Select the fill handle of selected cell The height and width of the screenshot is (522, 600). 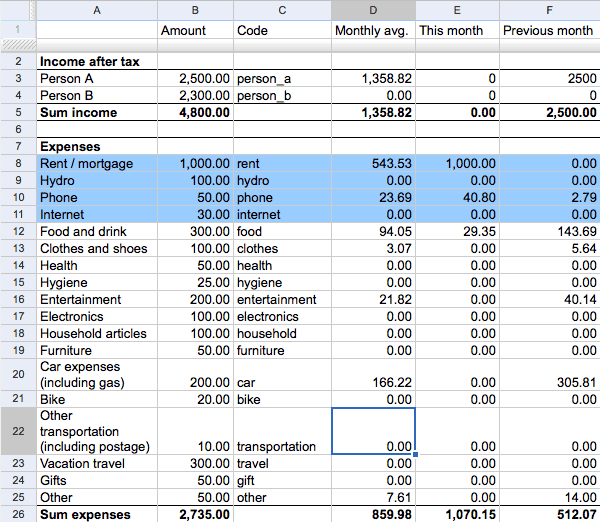tap(415, 454)
